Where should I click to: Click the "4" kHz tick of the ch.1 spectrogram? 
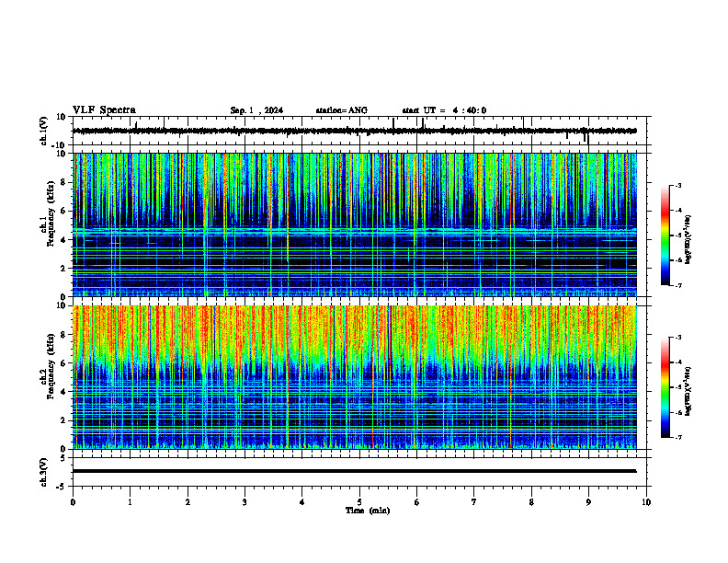(64, 240)
